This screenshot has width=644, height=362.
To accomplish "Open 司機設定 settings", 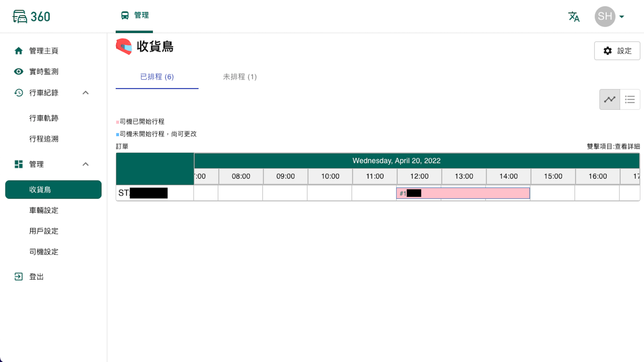I will coord(44,252).
